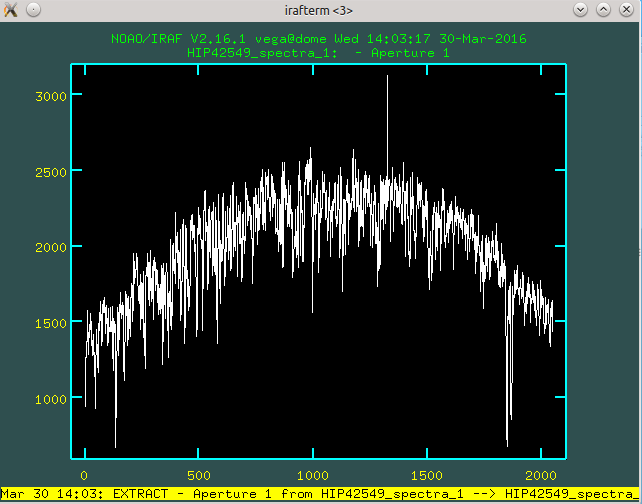Minimize the irafterm window
This screenshot has height=504, width=642.
coord(580,9)
